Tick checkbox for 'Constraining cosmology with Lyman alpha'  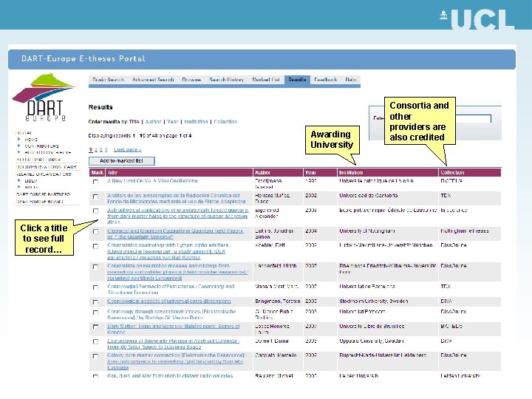tap(95, 246)
